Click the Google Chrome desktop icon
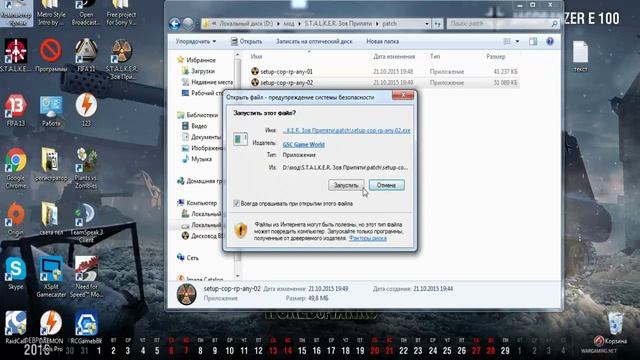The image size is (640, 360). pyautogui.click(x=16, y=169)
